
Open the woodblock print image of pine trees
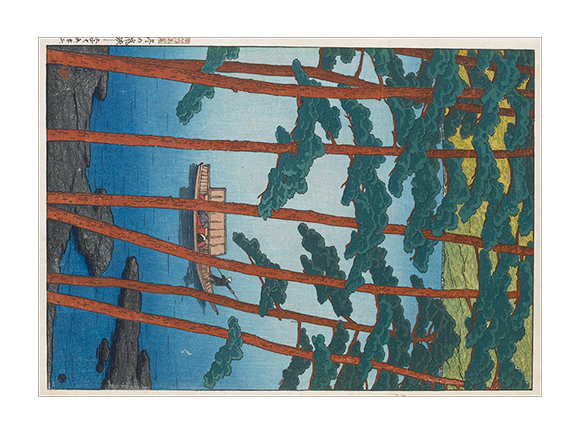click(x=290, y=217)
